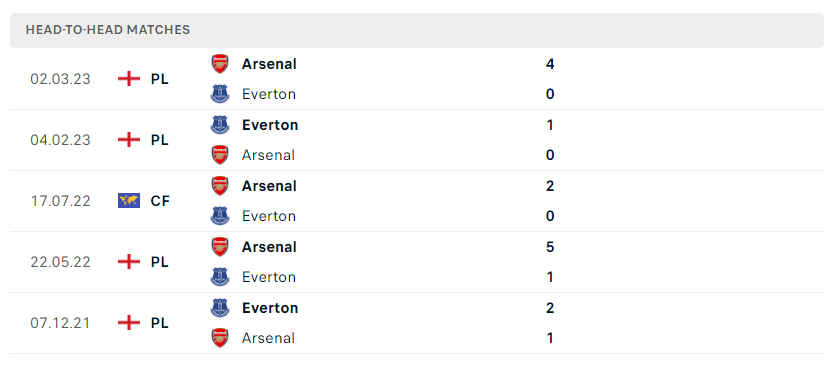This screenshot has width=828, height=371.
Task: Click PL league label on 02.03.23 row
Action: click(x=159, y=79)
